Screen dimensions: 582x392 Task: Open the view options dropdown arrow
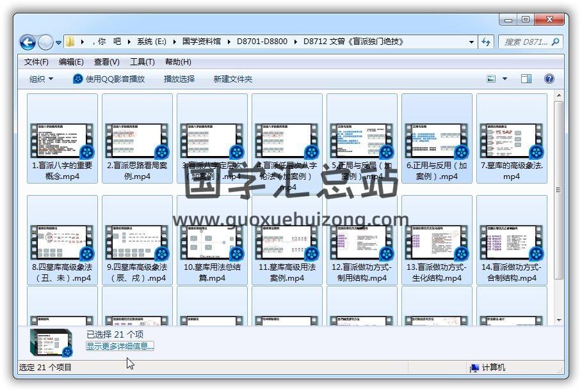[x=505, y=79]
